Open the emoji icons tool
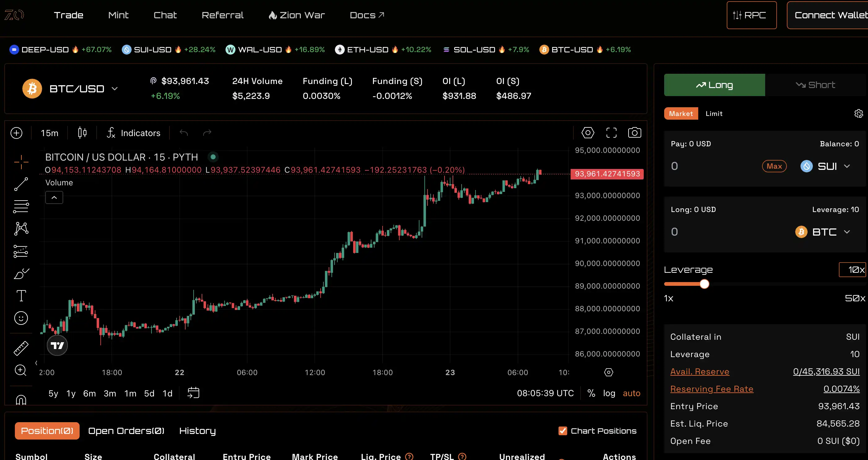 pos(21,318)
